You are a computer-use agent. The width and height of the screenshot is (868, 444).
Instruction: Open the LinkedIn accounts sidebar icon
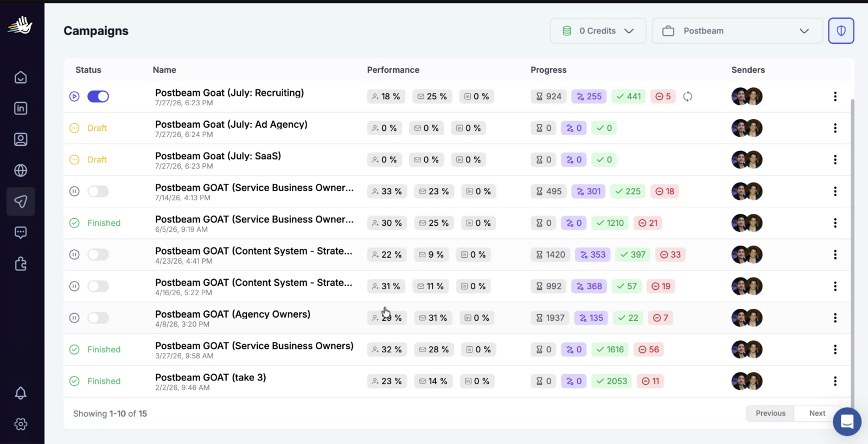pyautogui.click(x=21, y=109)
